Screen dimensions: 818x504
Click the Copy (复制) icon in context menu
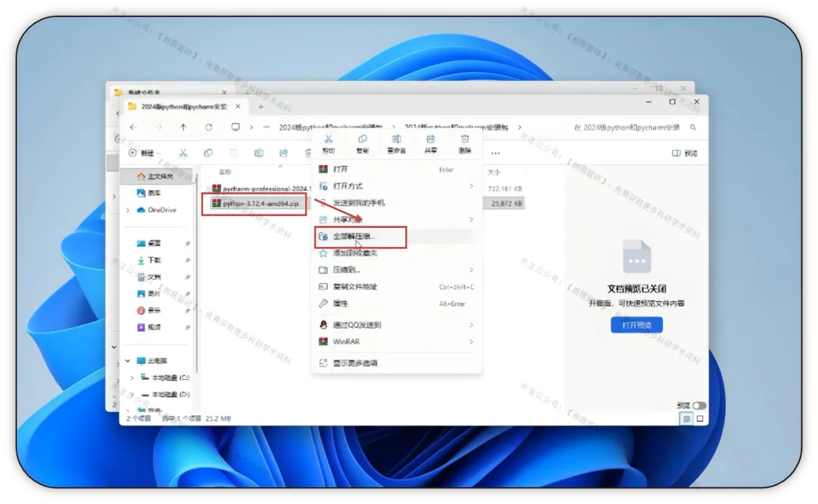click(362, 139)
